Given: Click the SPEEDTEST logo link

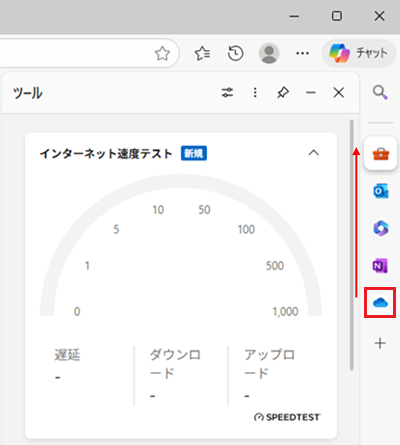Looking at the screenshot, I should [287, 417].
